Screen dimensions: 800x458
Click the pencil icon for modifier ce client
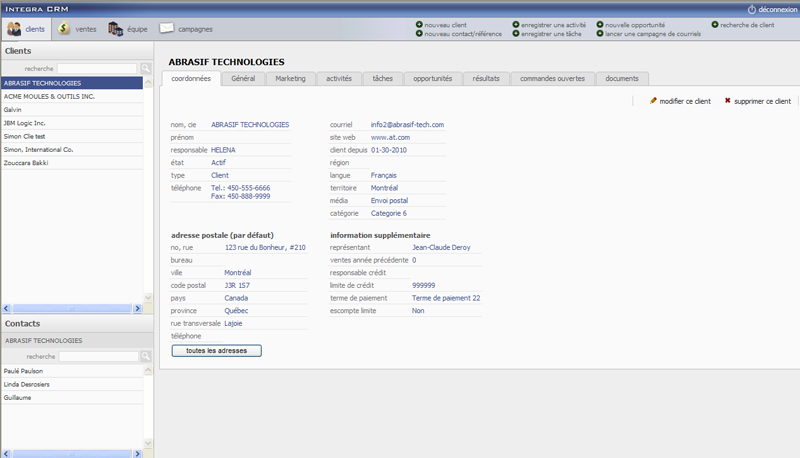[x=653, y=101]
